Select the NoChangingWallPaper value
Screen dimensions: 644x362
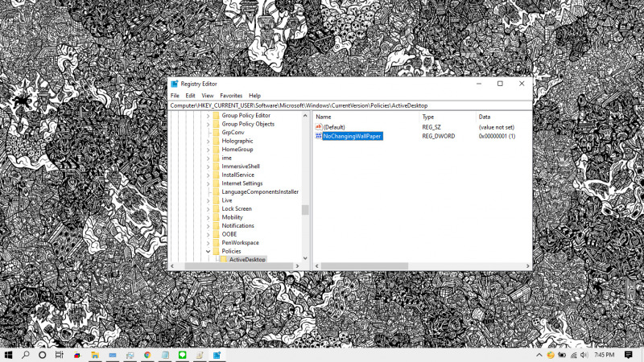coord(353,136)
